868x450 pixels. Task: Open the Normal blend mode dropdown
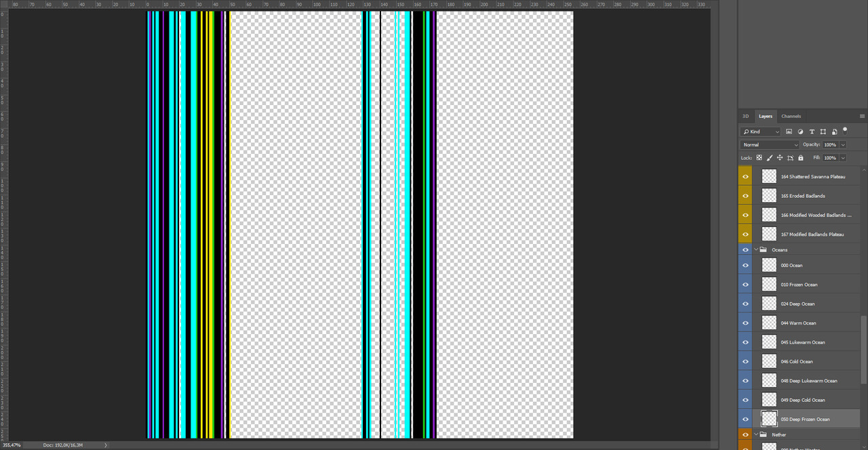(770, 144)
